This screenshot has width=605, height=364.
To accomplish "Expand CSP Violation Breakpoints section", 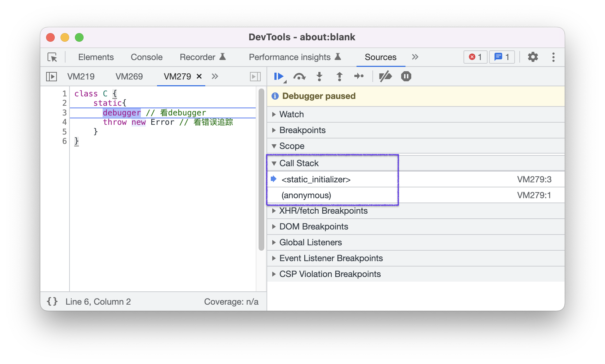I will tap(416, 274).
